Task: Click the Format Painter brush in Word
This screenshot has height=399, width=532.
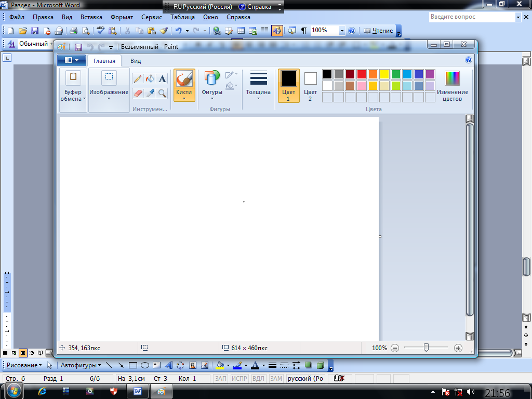Action: 164,31
